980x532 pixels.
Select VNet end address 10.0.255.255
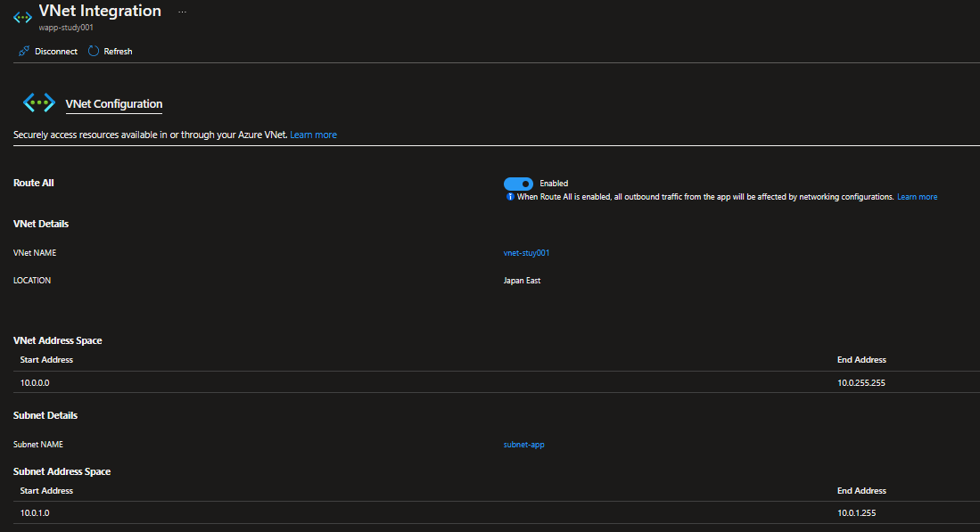click(861, 383)
